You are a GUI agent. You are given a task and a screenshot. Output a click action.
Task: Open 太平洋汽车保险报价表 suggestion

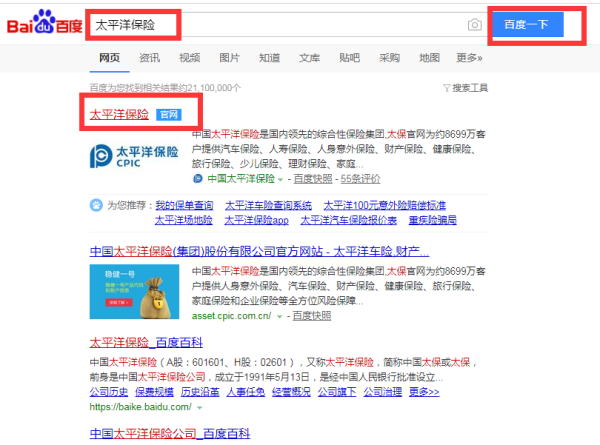click(x=349, y=220)
